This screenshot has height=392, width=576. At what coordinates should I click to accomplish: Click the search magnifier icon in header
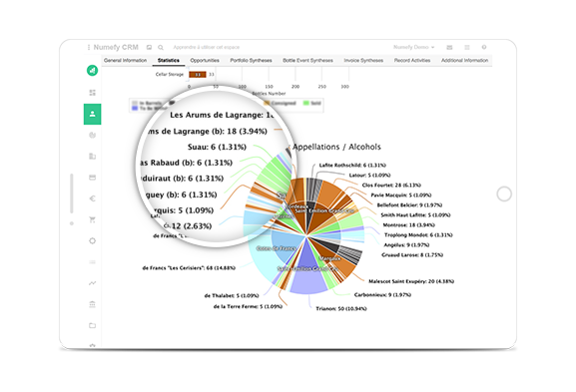pyautogui.click(x=161, y=47)
